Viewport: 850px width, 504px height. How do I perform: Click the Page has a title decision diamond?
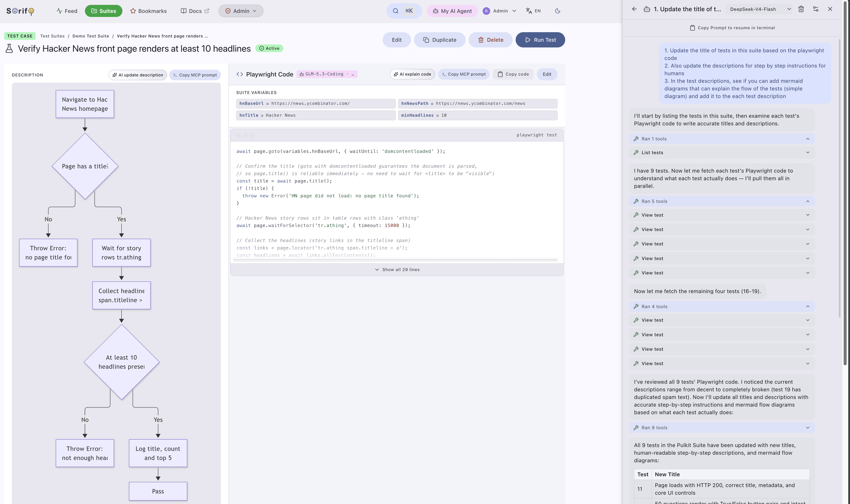85,166
